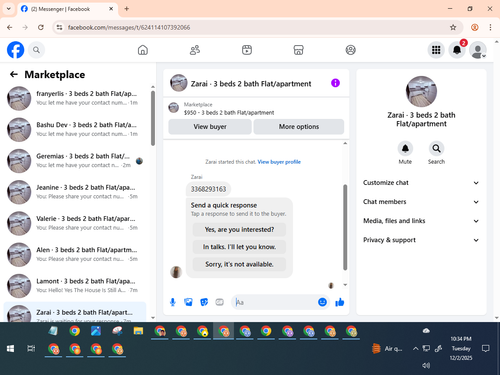This screenshot has width=500, height=375.
Task: Send a voice clip with microphone icon
Action: click(173, 302)
